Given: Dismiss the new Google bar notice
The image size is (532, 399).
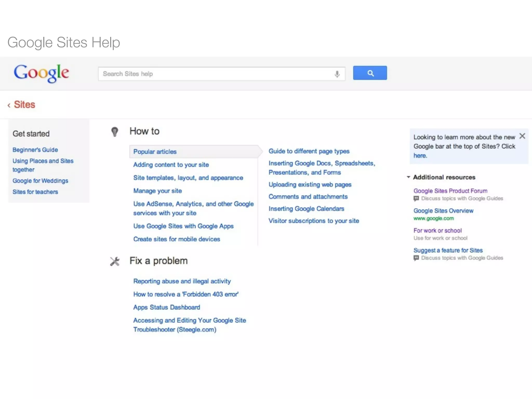Looking at the screenshot, I should click(x=522, y=136).
